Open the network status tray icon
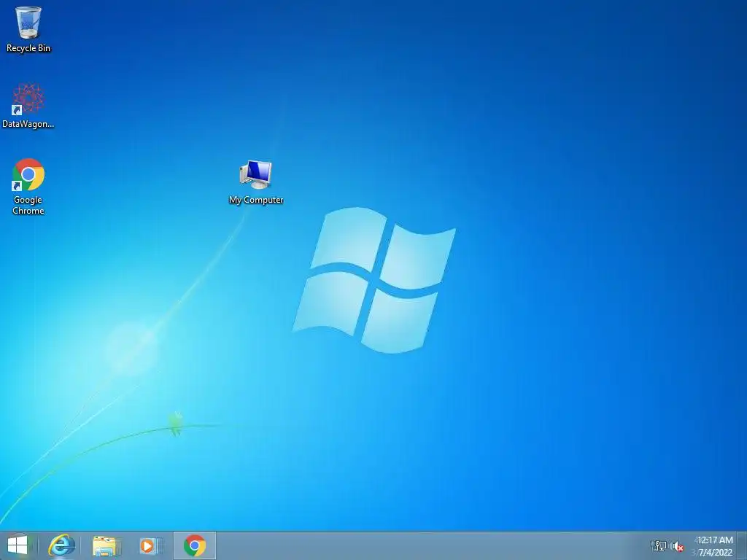 point(659,545)
